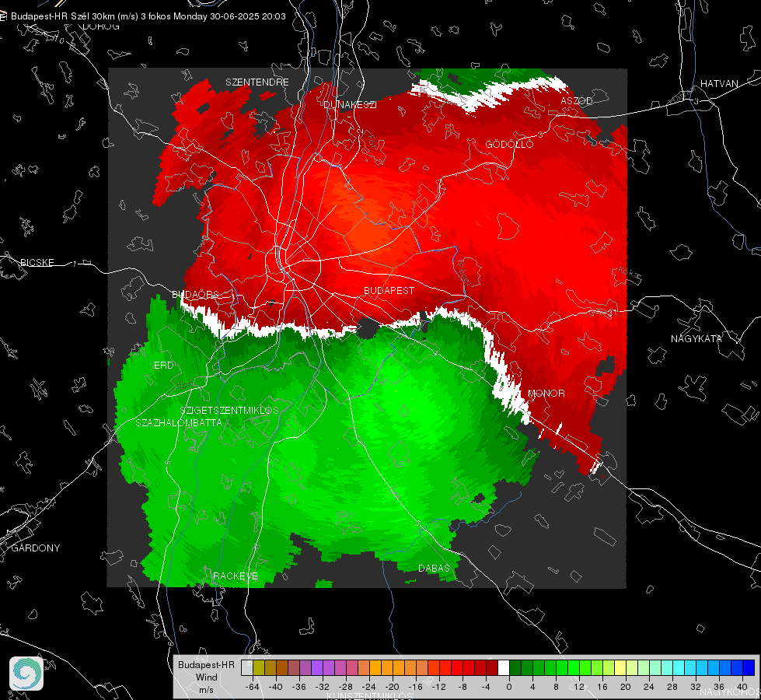Click the 'NAGYKATA' town label

tap(696, 339)
